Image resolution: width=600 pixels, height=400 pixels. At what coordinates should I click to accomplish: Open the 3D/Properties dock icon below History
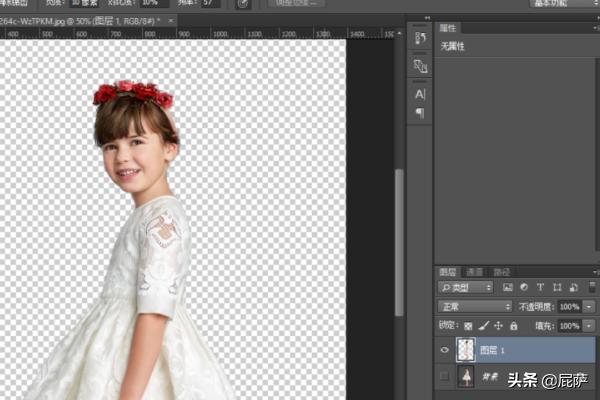point(420,66)
